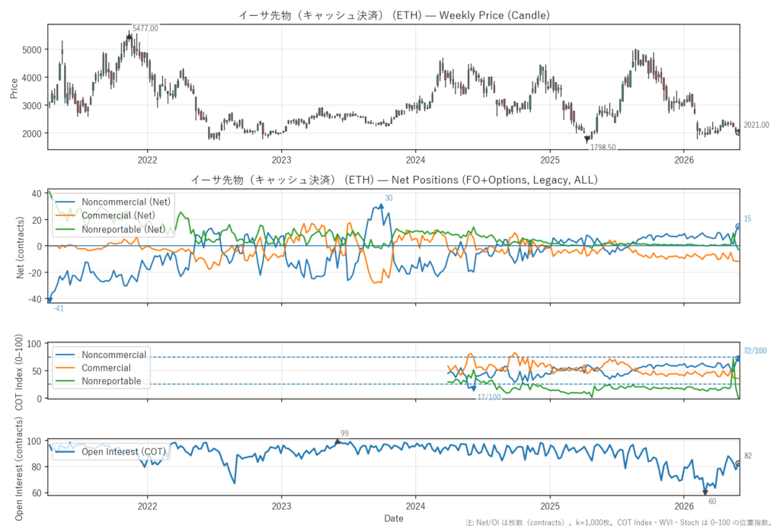The image size is (780, 532).
Task: Click the Commercial legend in COT Index
Action: click(93, 368)
